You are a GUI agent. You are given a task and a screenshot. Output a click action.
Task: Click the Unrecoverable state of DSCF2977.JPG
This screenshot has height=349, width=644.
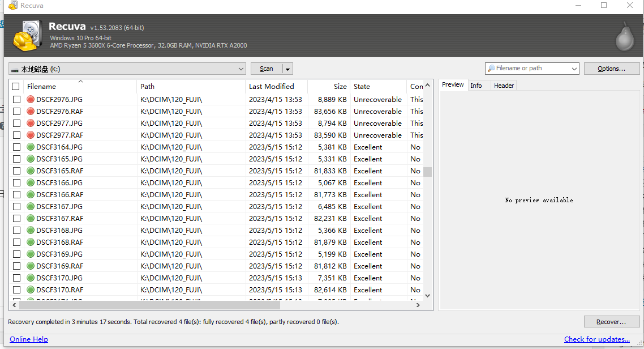coord(377,123)
